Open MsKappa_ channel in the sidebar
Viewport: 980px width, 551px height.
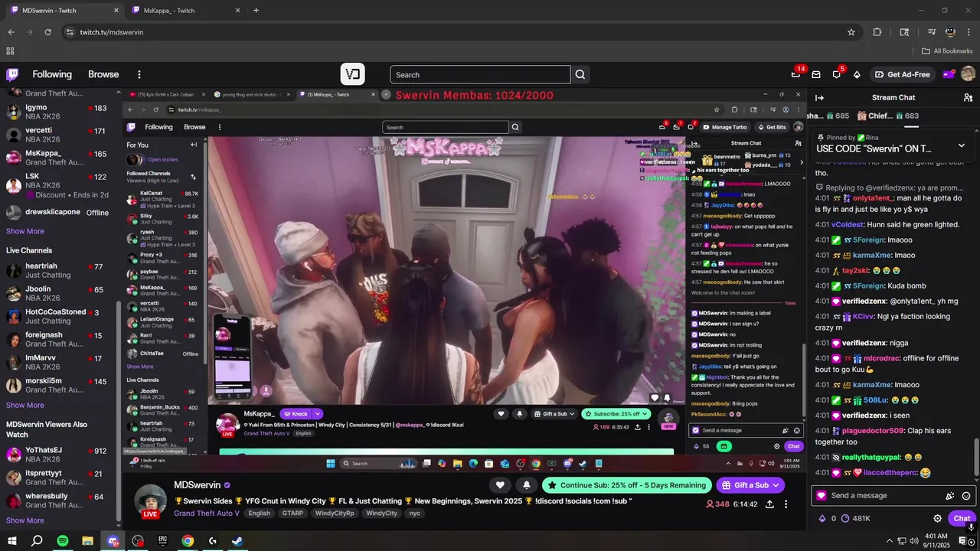[58, 158]
